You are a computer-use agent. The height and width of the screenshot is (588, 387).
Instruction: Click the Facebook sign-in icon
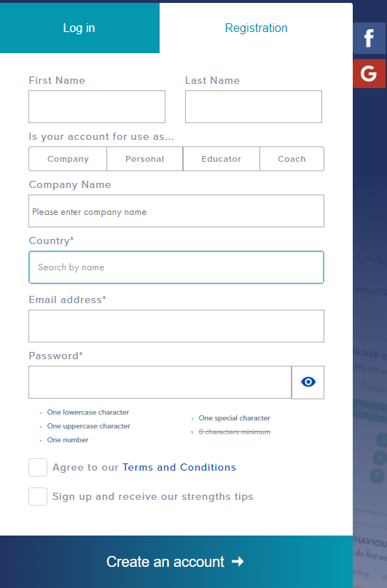[369, 38]
